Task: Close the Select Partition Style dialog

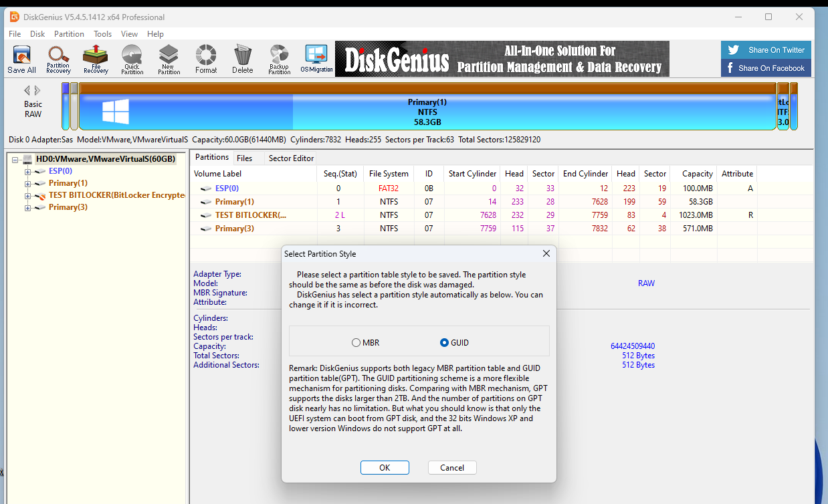Action: click(x=546, y=254)
